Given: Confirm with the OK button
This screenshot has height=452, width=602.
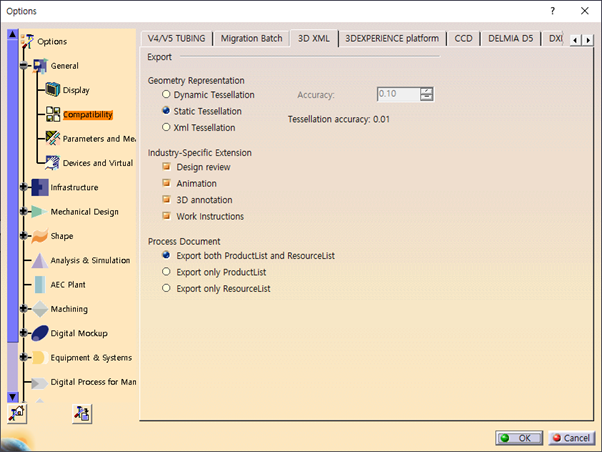Looking at the screenshot, I should (x=519, y=438).
